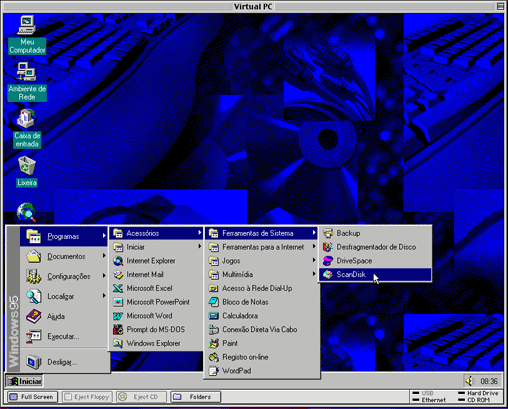This screenshot has width=508, height=409.
Task: Click the Paint icon in Acessórios
Action: (x=213, y=343)
